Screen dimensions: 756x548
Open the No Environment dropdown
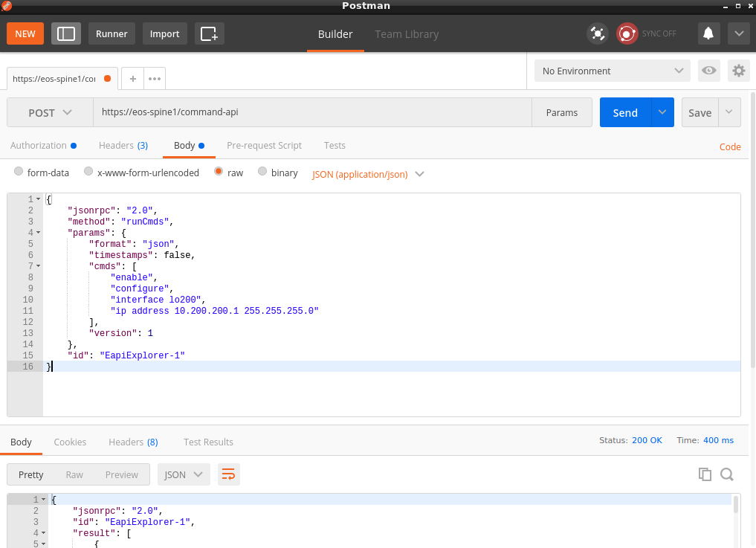pos(612,70)
